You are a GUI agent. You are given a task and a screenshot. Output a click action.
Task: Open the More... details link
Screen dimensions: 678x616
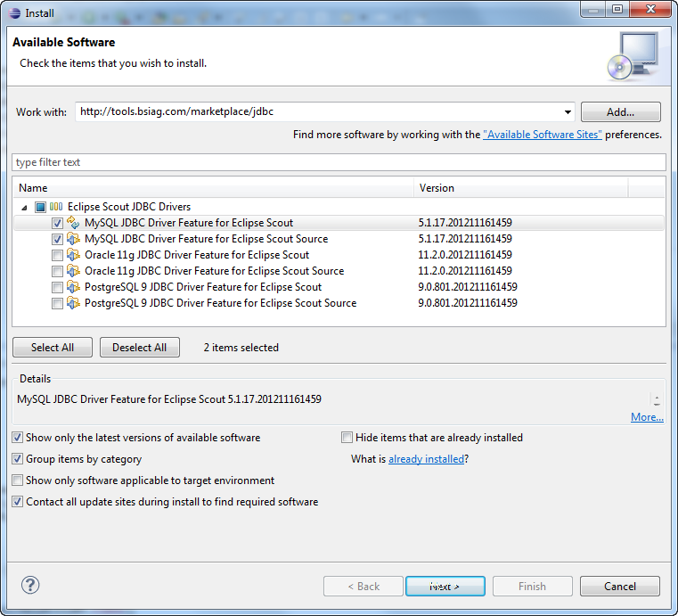tap(647, 417)
